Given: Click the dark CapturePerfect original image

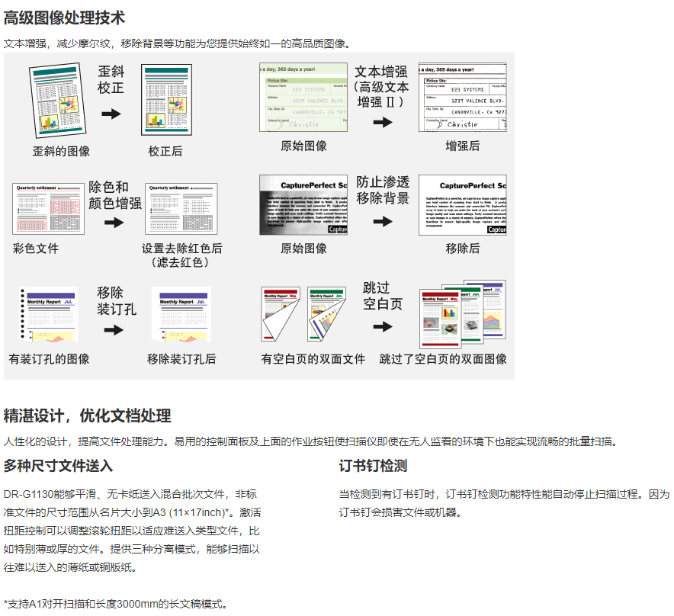Looking at the screenshot, I should click(x=303, y=204).
